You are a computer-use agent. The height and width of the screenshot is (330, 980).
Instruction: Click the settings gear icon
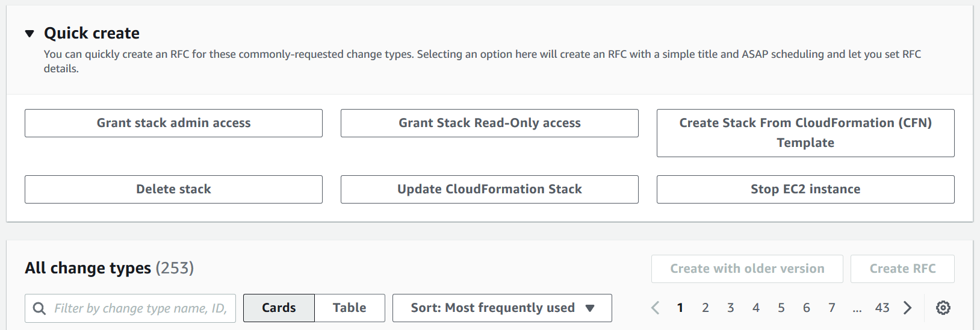click(x=943, y=308)
